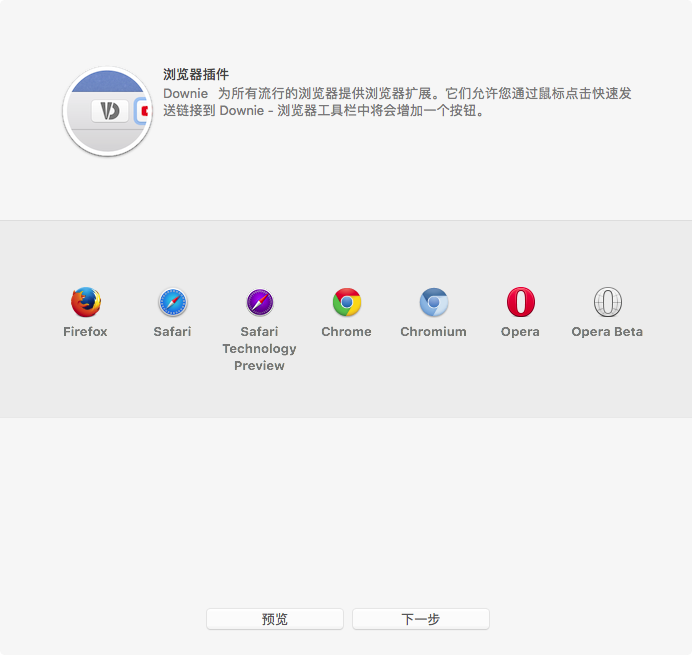Image resolution: width=692 pixels, height=655 pixels.
Task: Click the Safari label text
Action: click(172, 331)
